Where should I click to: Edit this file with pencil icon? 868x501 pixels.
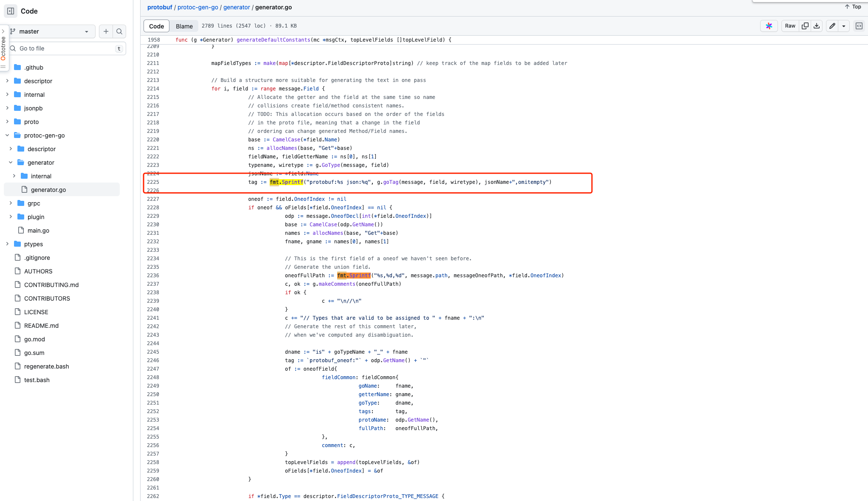point(832,26)
